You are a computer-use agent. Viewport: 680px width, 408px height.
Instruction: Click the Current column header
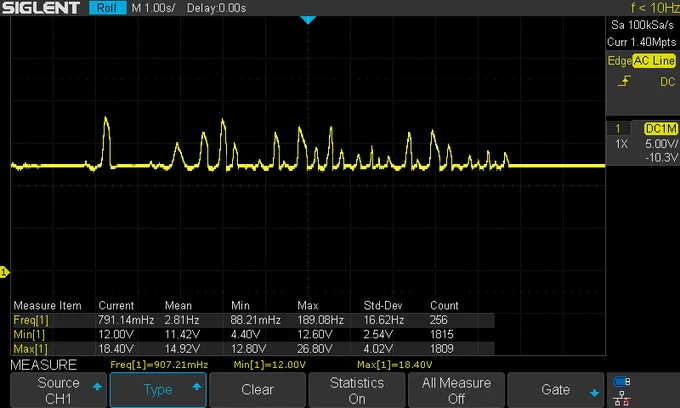click(116, 306)
